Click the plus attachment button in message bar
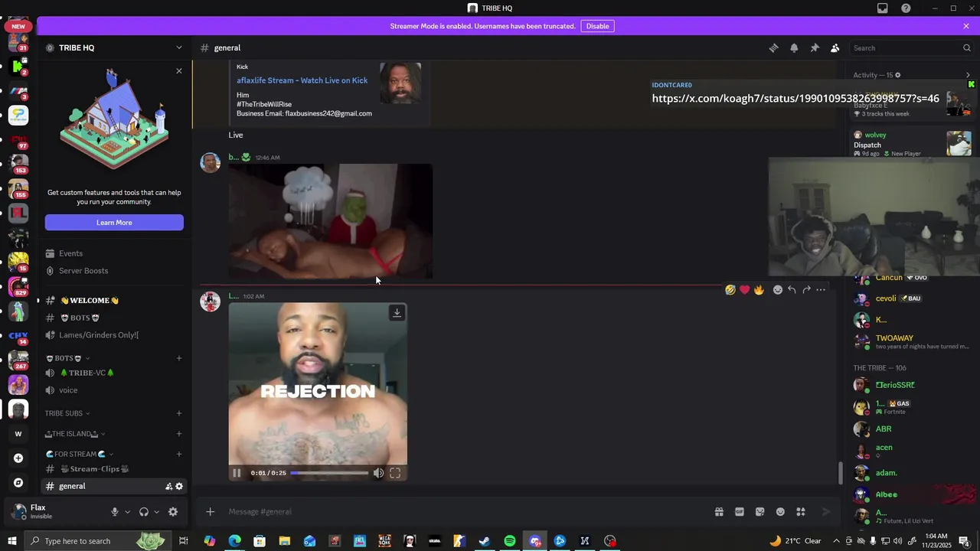980x551 pixels. [210, 512]
